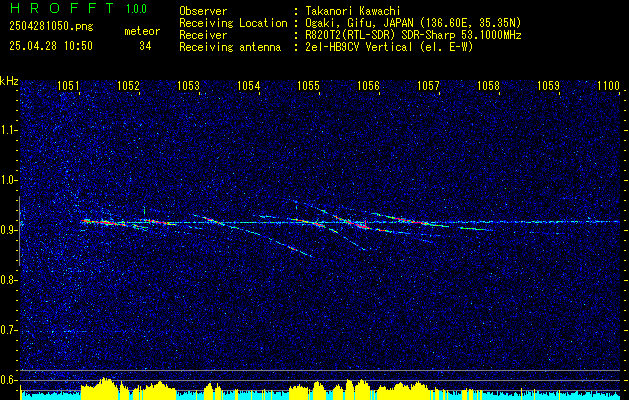Screen dimensions: 629x400
Task: Click the 2el-HB9CV antenna description
Action: (389, 47)
